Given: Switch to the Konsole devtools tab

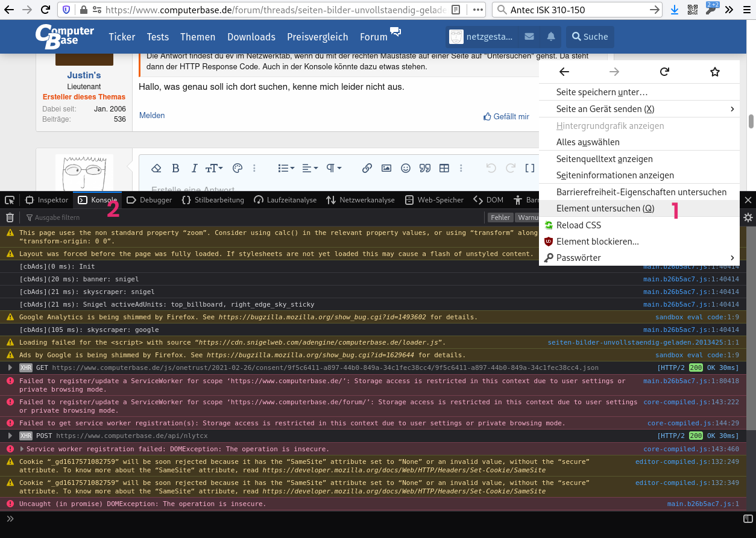Looking at the screenshot, I should coord(98,200).
